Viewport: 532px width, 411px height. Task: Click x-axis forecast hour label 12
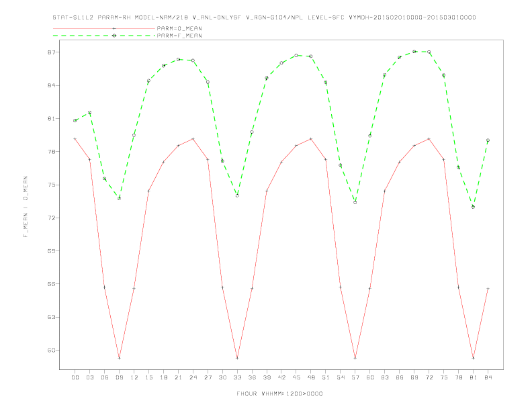134,377
